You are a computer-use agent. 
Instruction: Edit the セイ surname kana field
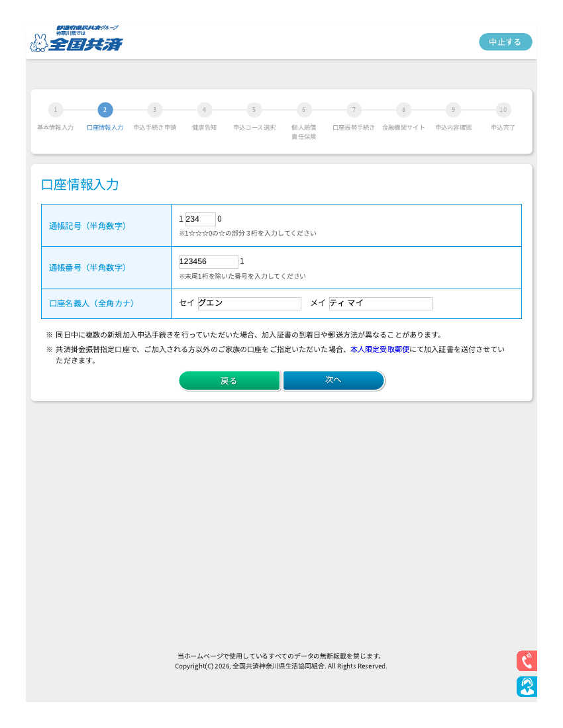pyautogui.click(x=250, y=304)
